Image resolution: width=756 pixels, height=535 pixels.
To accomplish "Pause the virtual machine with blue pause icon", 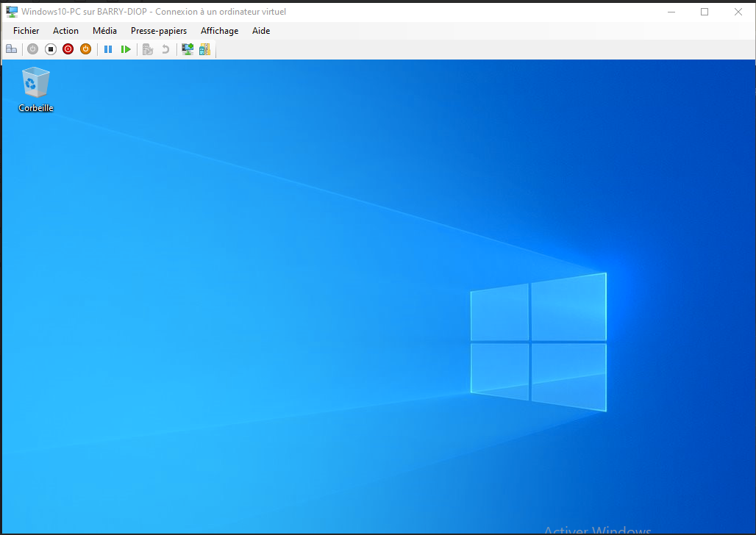I will pos(108,49).
